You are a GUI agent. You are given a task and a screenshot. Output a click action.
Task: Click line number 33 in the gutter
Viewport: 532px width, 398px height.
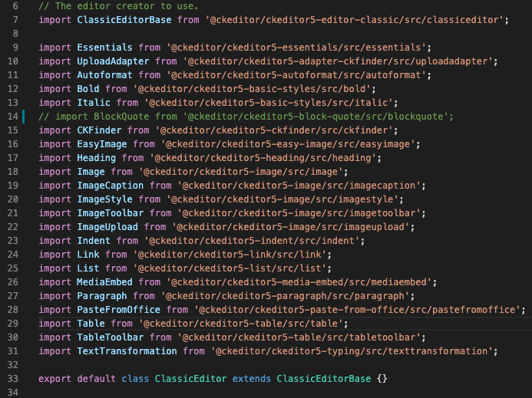(x=12, y=379)
